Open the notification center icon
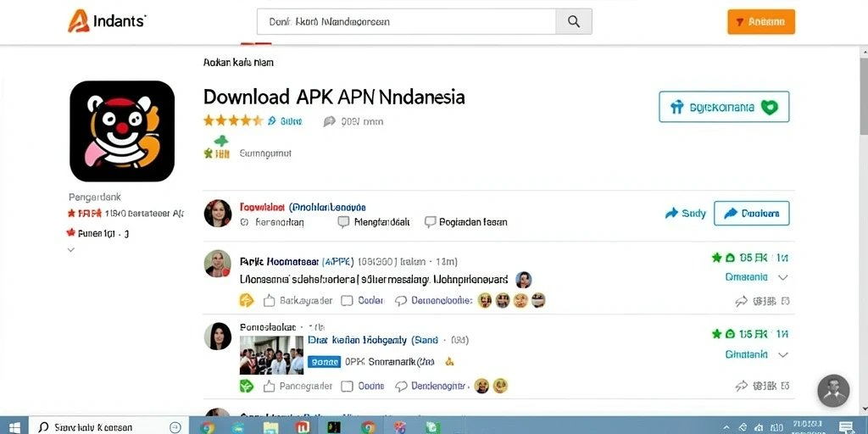This screenshot has height=434, width=868. pos(846,427)
